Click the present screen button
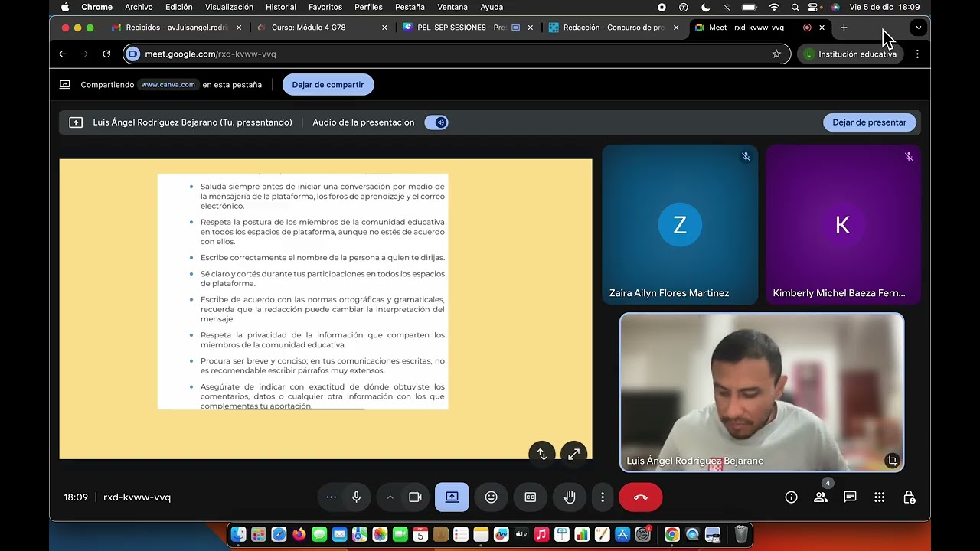Viewport: 980px width, 551px height. coord(452,497)
